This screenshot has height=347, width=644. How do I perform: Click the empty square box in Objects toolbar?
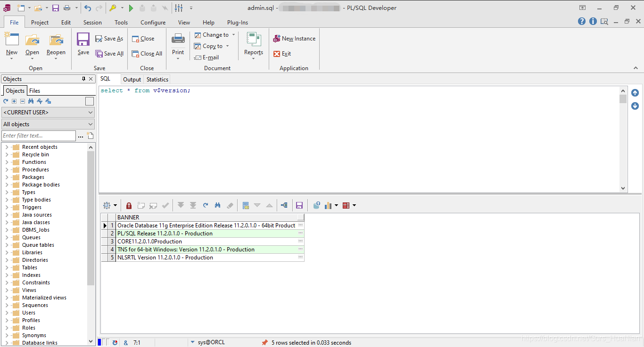pyautogui.click(x=90, y=101)
